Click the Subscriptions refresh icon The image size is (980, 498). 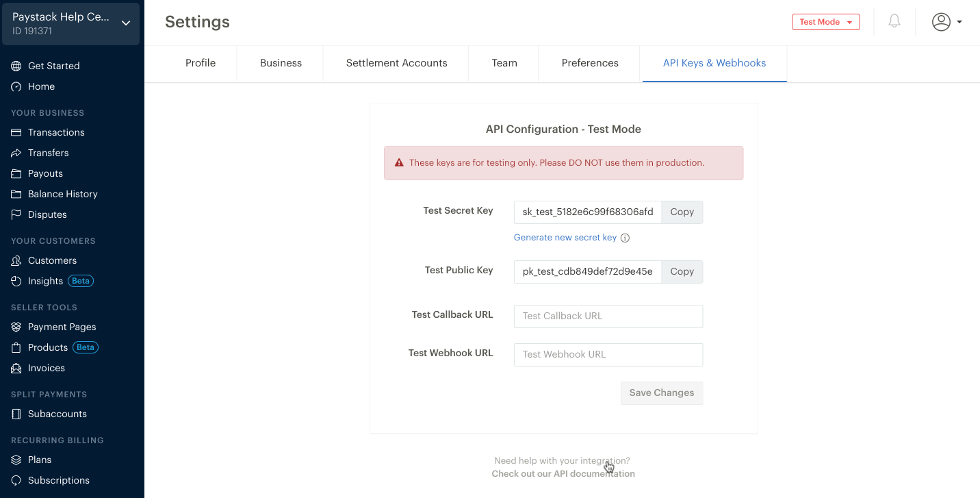pyautogui.click(x=16, y=480)
